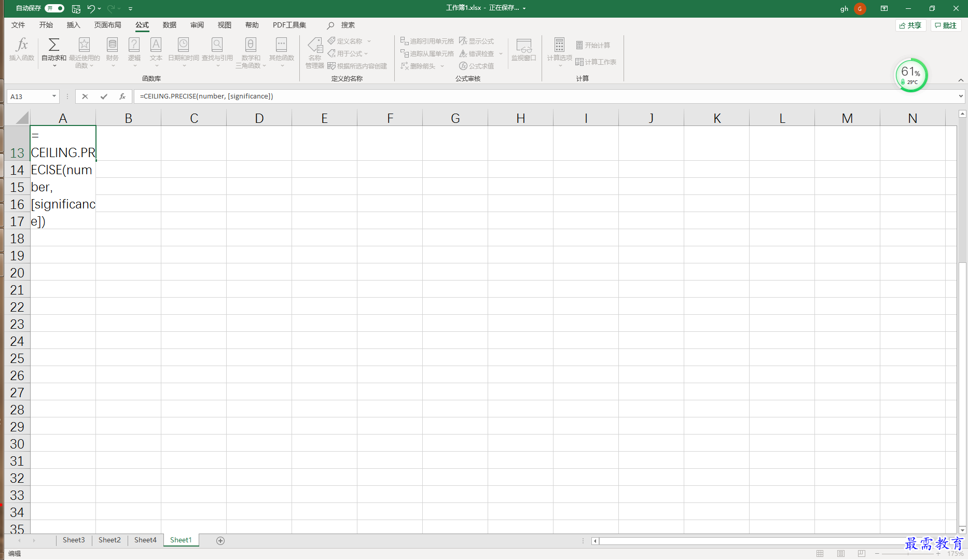This screenshot has width=968, height=560.
Task: Expand the formula bar chevron
Action: [961, 96]
